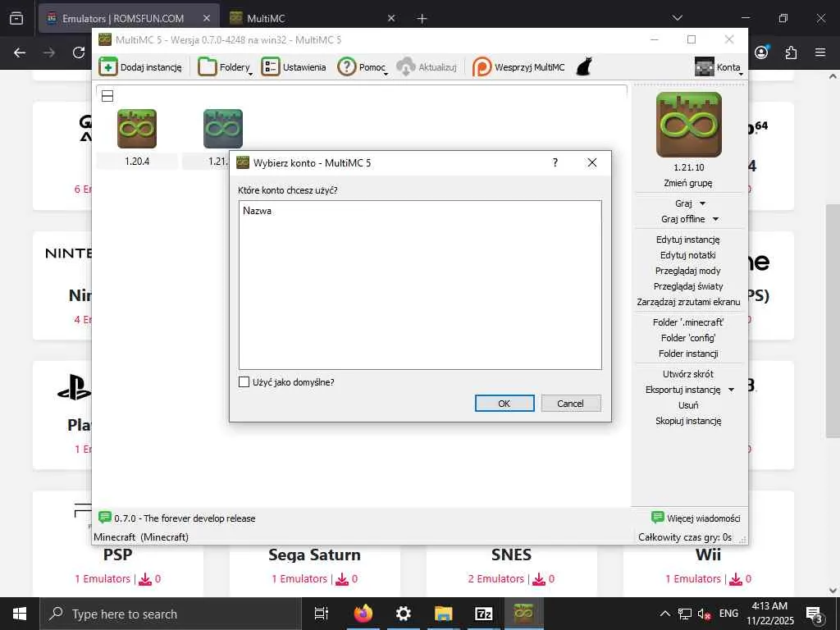Open Settings gear on the taskbar
The image size is (840, 630).
tap(403, 614)
